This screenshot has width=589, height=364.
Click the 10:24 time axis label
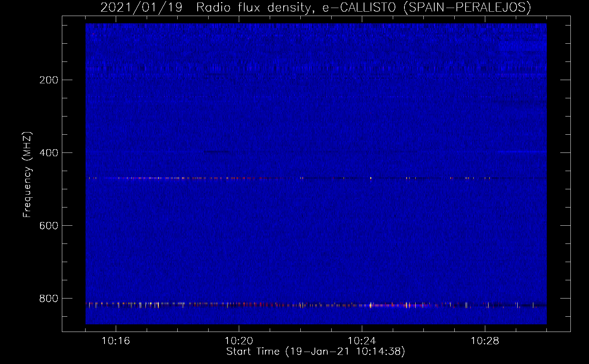pyautogui.click(x=362, y=341)
